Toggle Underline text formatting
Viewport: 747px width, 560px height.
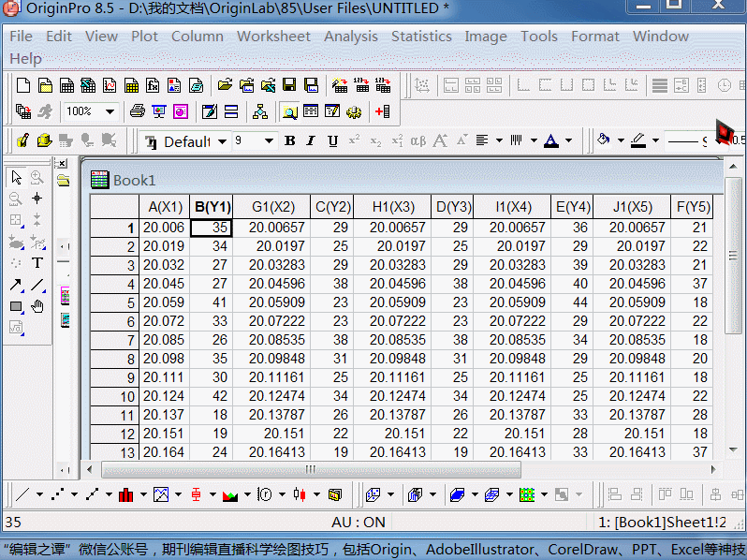332,141
